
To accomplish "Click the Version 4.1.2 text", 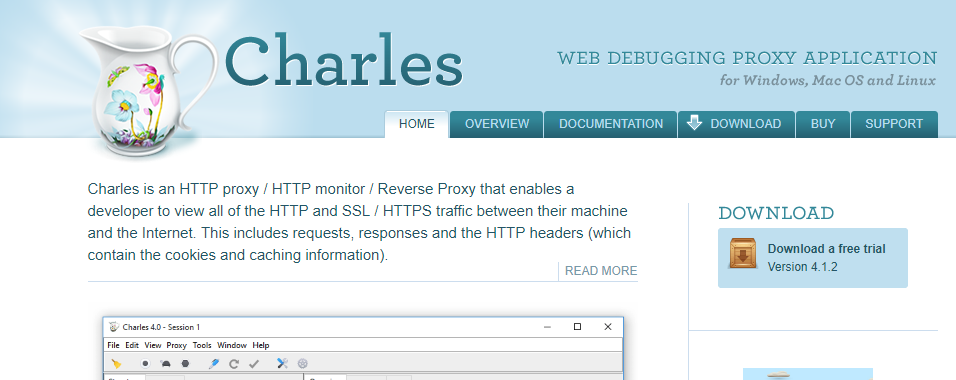I will [802, 267].
